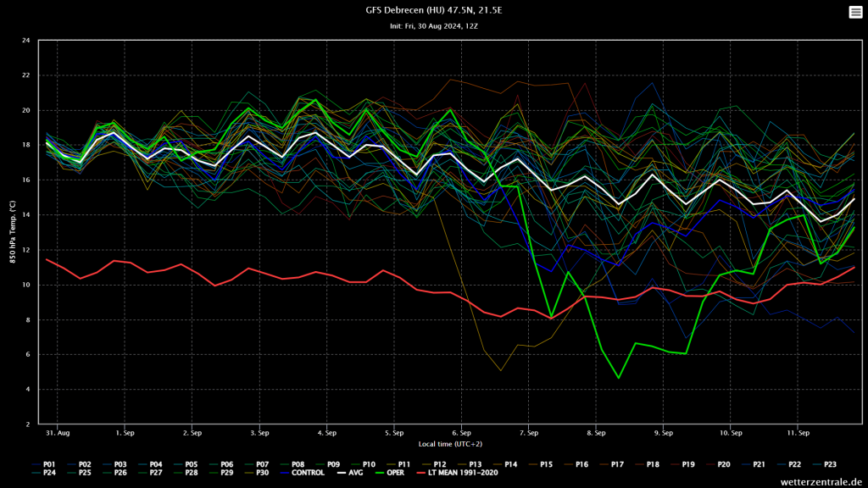Screen dimensions: 868x488
Task: Click the 850 hPa Temp. axis title
Action: point(13,231)
